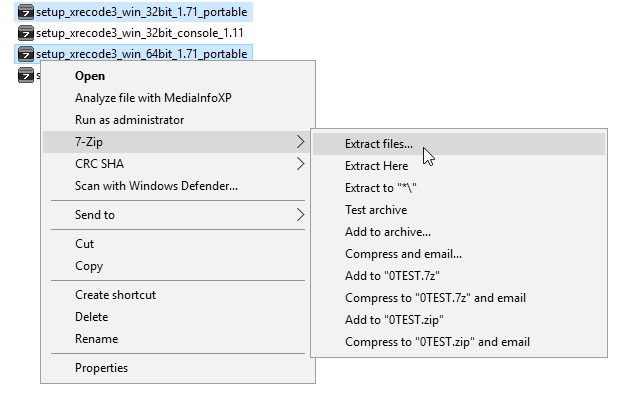627x402 pixels.
Task: Click the partially hidden fourth 7z file icon
Action: [26, 75]
